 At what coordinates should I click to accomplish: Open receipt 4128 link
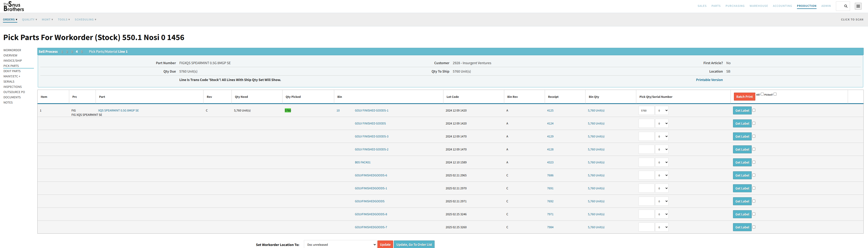(550, 149)
